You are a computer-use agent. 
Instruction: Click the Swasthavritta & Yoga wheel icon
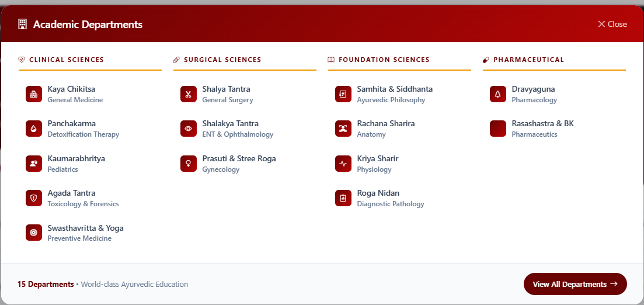tap(33, 233)
